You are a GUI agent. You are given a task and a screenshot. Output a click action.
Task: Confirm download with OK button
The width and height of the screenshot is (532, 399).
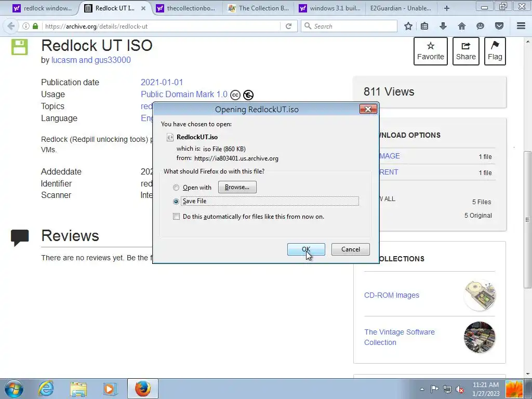pyautogui.click(x=306, y=249)
